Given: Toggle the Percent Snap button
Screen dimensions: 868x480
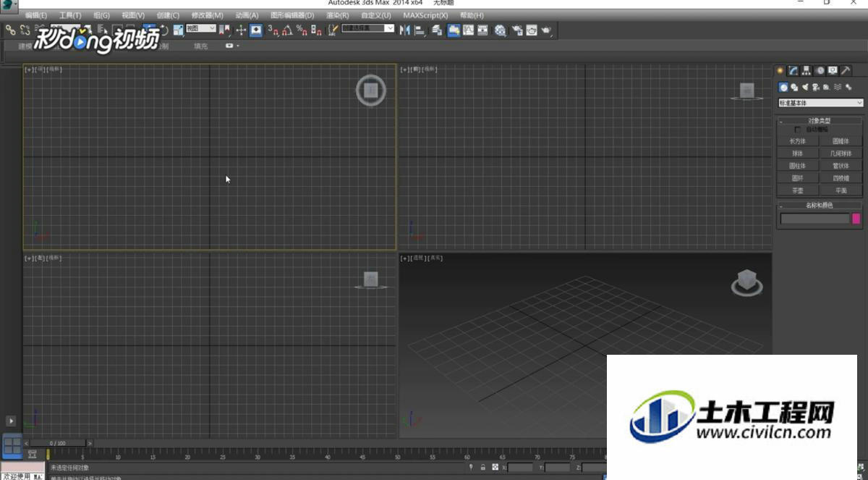Looking at the screenshot, I should pyautogui.click(x=302, y=30).
